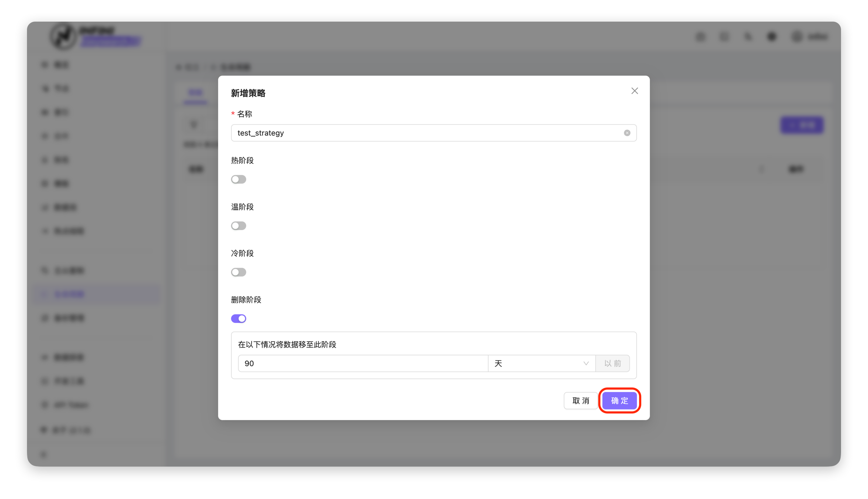
Task: Toggle the 冷阶段 switch on
Action: pyautogui.click(x=238, y=272)
